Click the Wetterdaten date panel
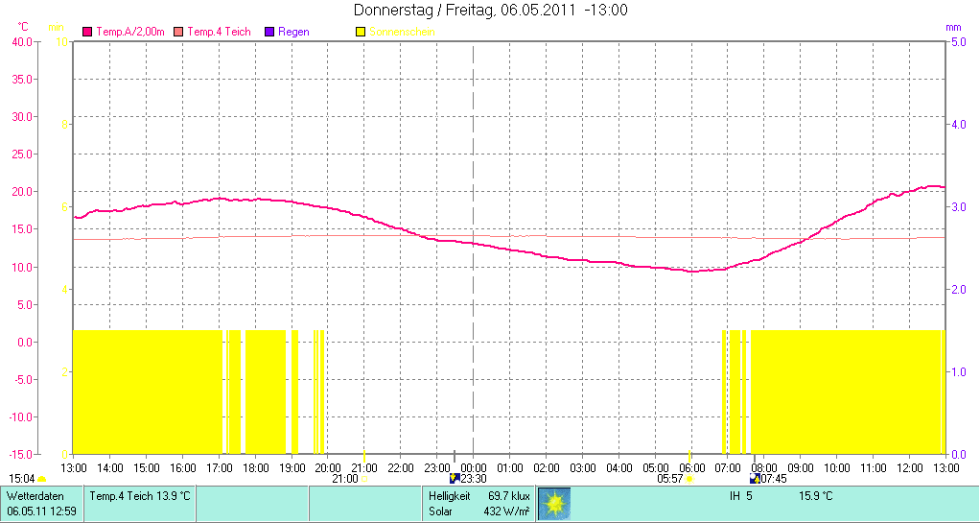Screen dimensions: 980x523 (42, 504)
